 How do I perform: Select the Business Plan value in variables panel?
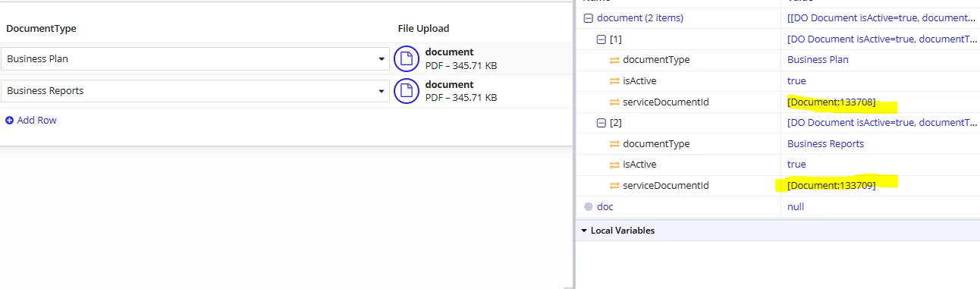[x=818, y=60]
